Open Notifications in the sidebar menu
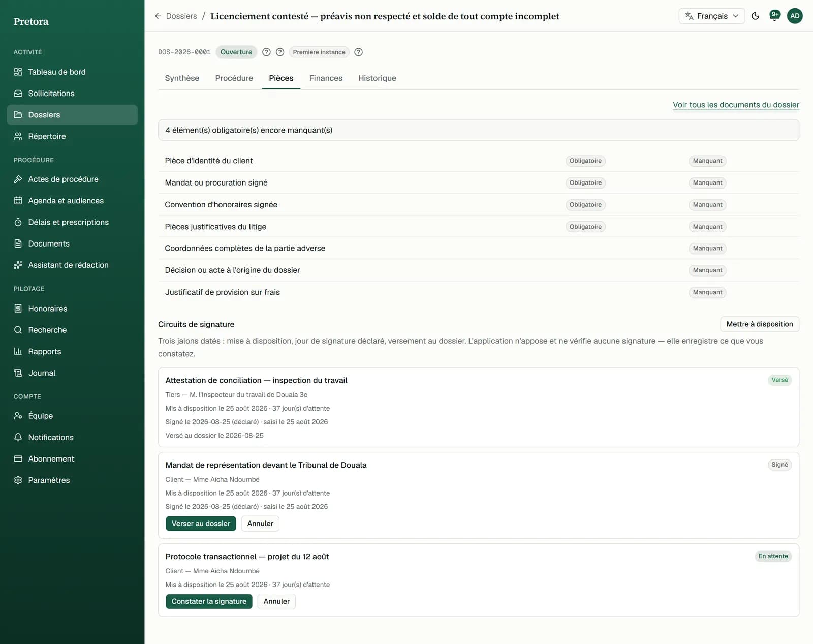The width and height of the screenshot is (813, 644). click(72, 437)
